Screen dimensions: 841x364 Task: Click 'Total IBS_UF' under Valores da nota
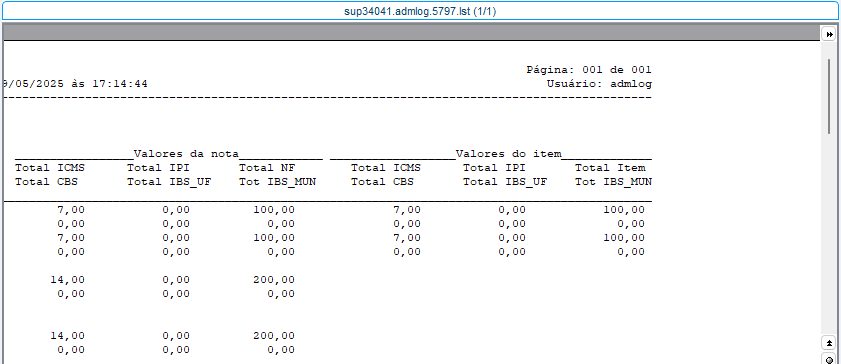pos(169,182)
